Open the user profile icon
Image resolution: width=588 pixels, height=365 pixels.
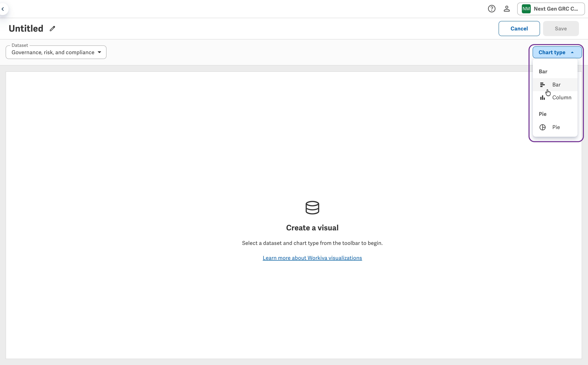(507, 9)
